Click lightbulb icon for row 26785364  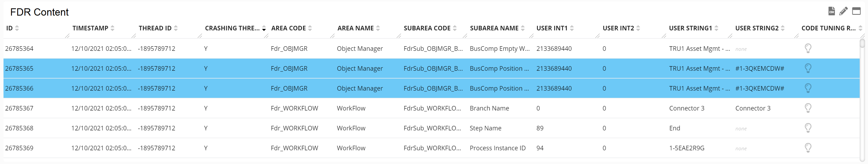click(x=808, y=48)
